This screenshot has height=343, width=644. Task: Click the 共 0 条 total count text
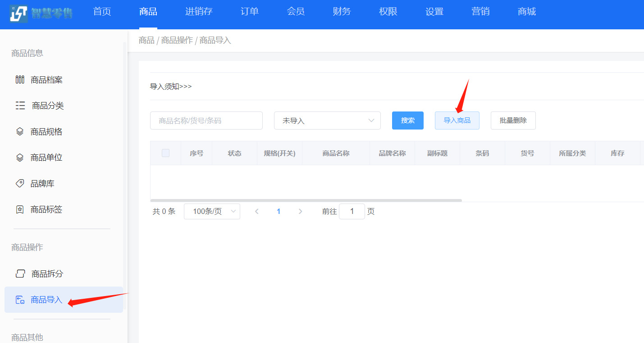point(164,211)
